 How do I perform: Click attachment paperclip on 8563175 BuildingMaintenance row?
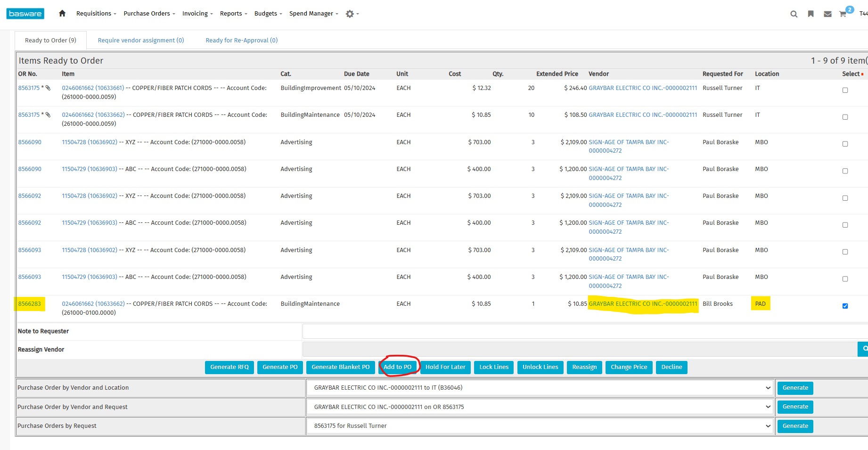[48, 115]
